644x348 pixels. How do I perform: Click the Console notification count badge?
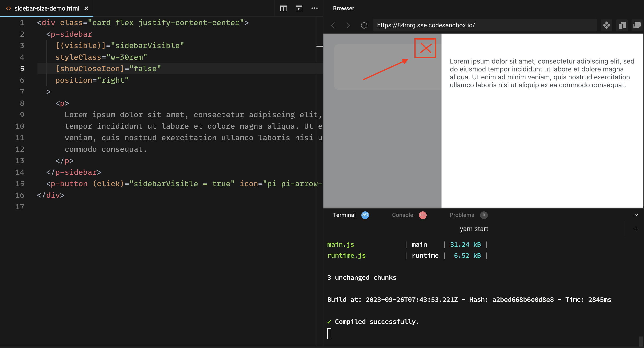[423, 215]
